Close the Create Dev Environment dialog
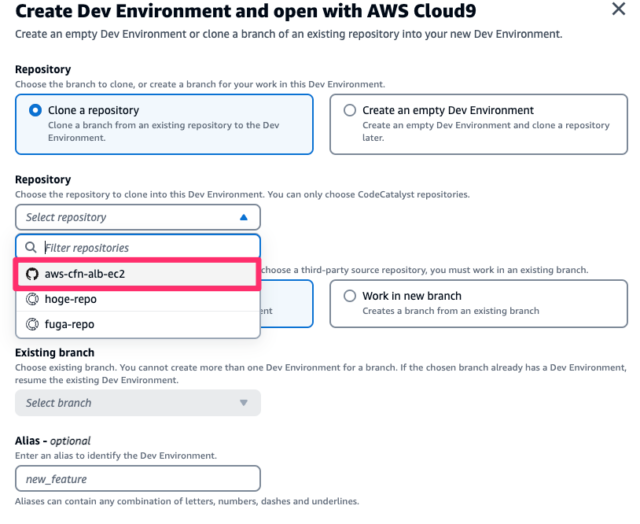 click(618, 9)
